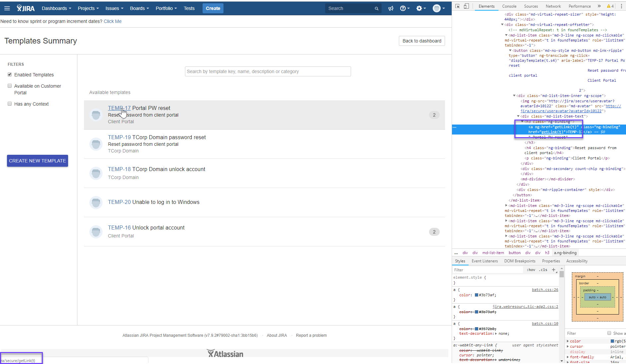Focus the JIRA header Search field
This screenshot has width=626, height=364.
click(x=353, y=8)
